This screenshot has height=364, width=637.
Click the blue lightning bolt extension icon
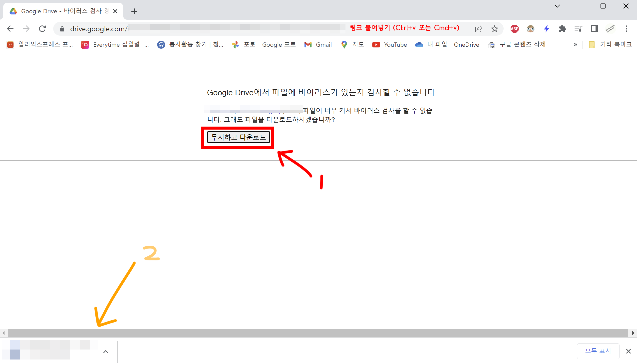[x=547, y=29]
